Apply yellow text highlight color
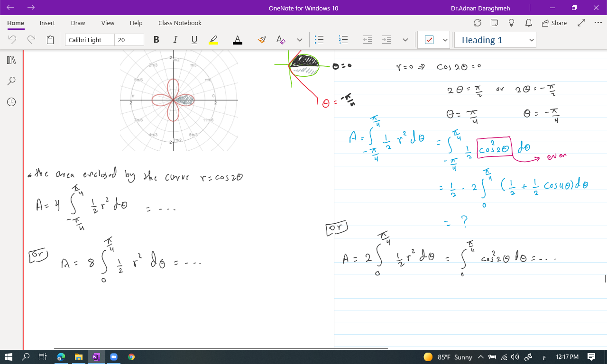The image size is (607, 364). pos(213,40)
